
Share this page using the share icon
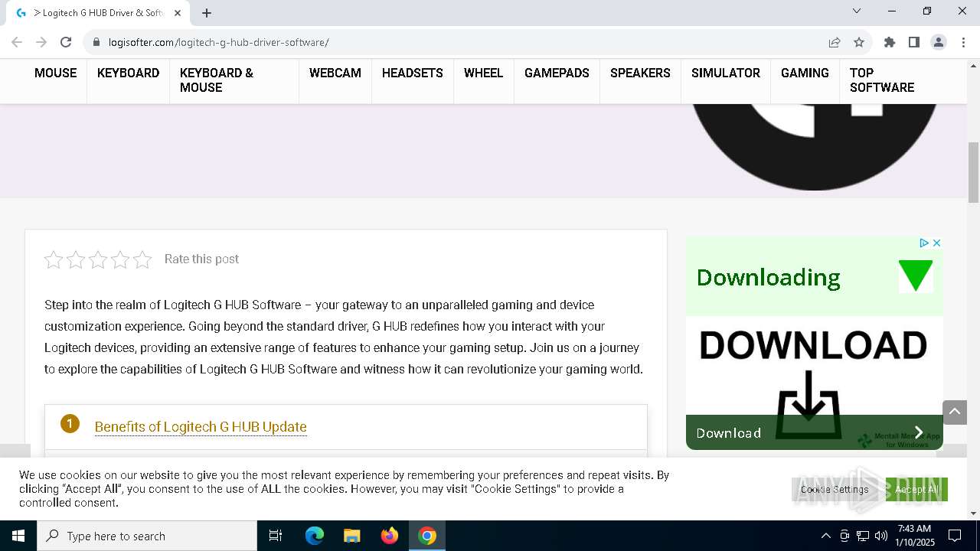tap(835, 42)
